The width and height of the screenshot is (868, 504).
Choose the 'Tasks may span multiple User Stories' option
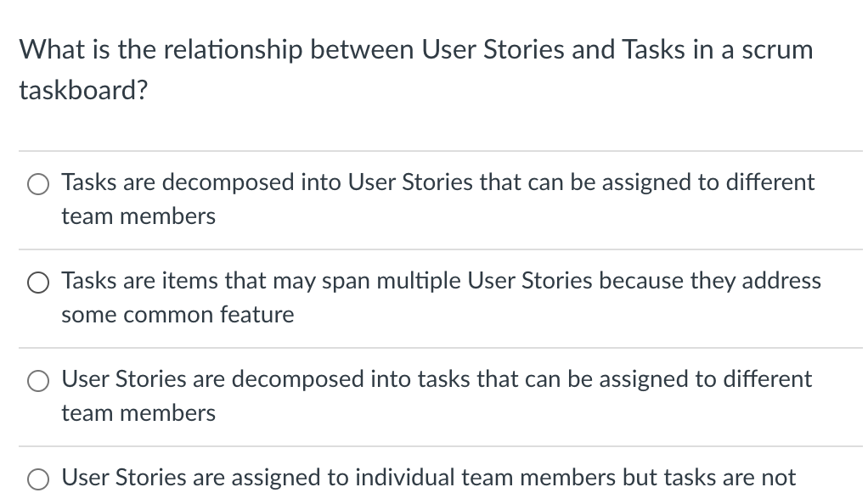(37, 283)
